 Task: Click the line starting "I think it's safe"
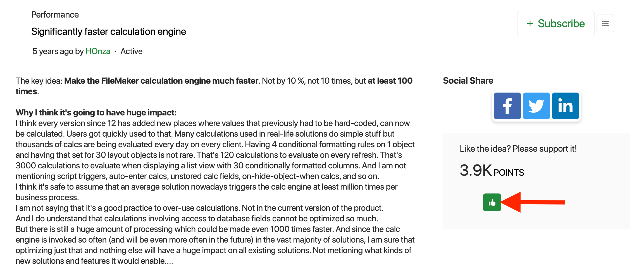tap(206, 187)
